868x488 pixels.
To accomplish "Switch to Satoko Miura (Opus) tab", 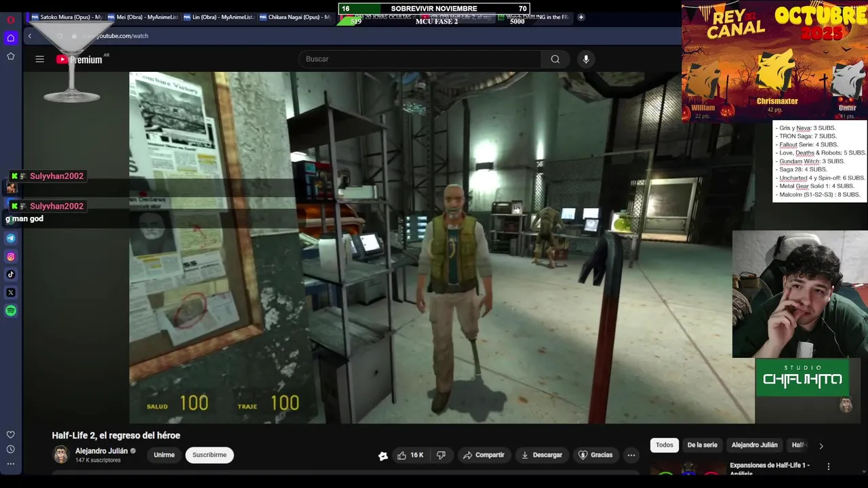I will [66, 17].
